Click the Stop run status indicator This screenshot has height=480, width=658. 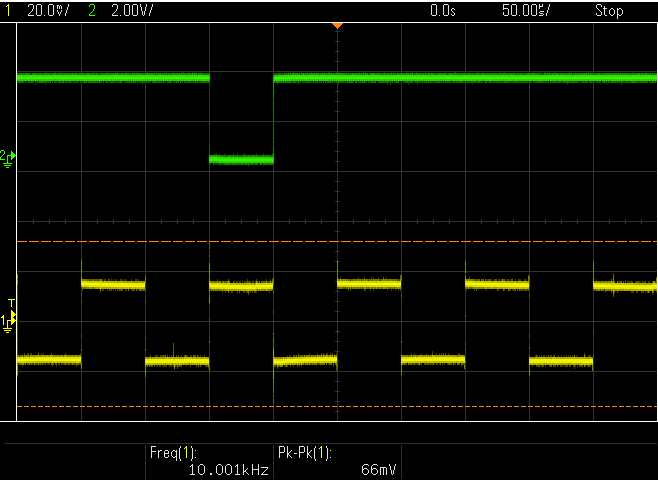[x=609, y=10]
